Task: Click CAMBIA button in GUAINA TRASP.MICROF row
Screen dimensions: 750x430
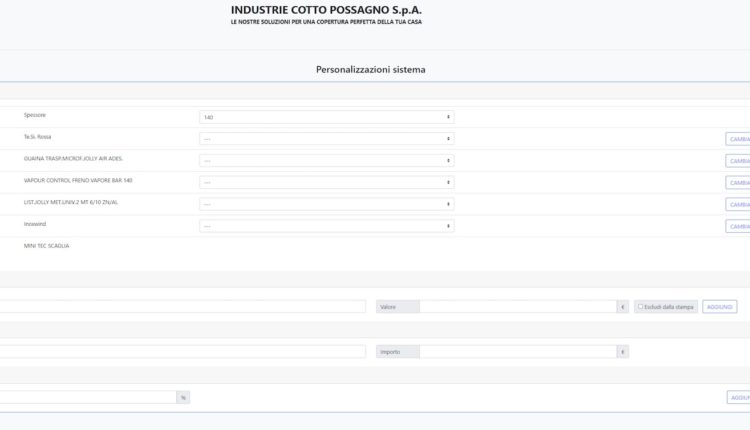Action: point(738,161)
